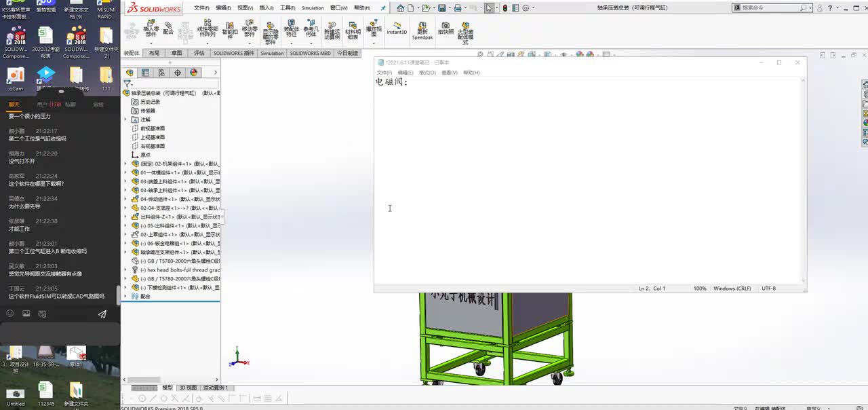Open the 文件(F) menu in SolidWorks
The width and height of the screenshot is (868, 410).
coord(201,8)
